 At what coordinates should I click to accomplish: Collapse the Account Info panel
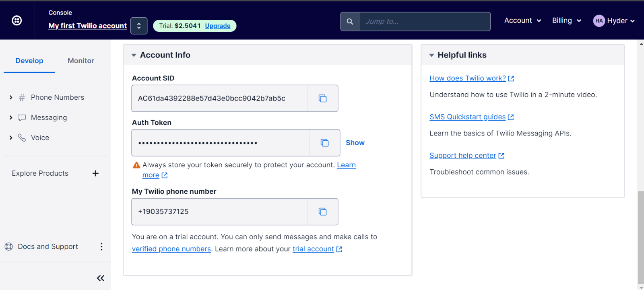coord(134,55)
